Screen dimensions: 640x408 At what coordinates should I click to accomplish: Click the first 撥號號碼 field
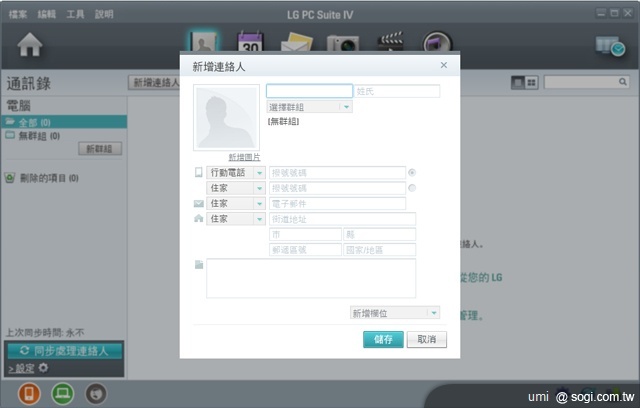pos(337,173)
